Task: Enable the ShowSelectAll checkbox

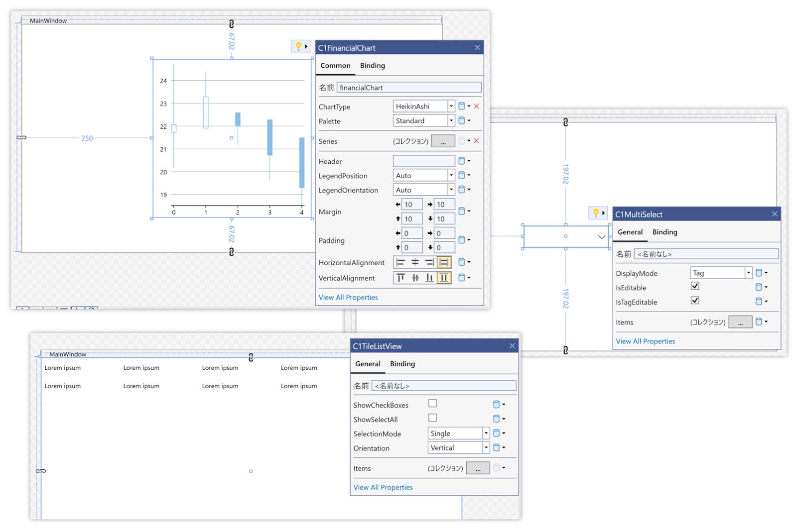Action: 432,418
